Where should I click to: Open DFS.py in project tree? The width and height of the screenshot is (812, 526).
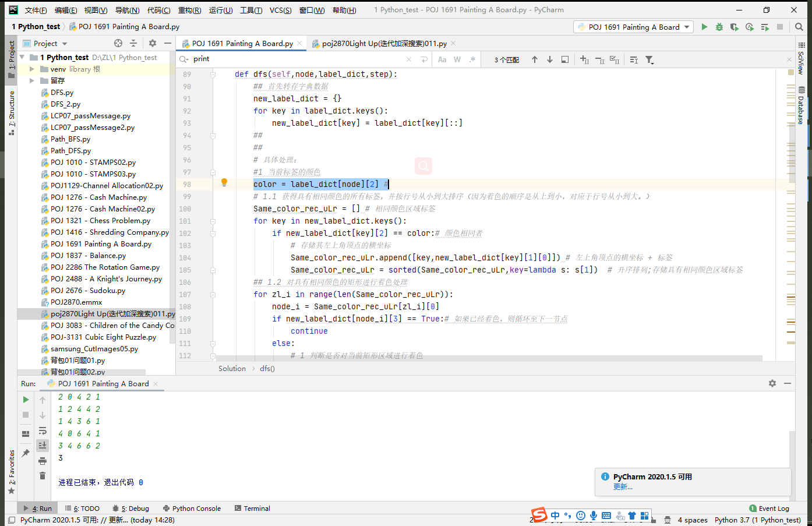(62, 92)
